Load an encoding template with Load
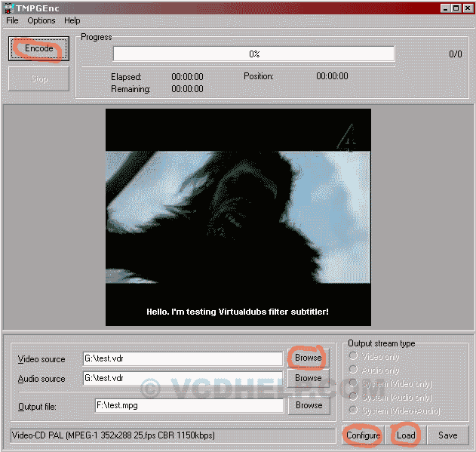 pos(406,435)
